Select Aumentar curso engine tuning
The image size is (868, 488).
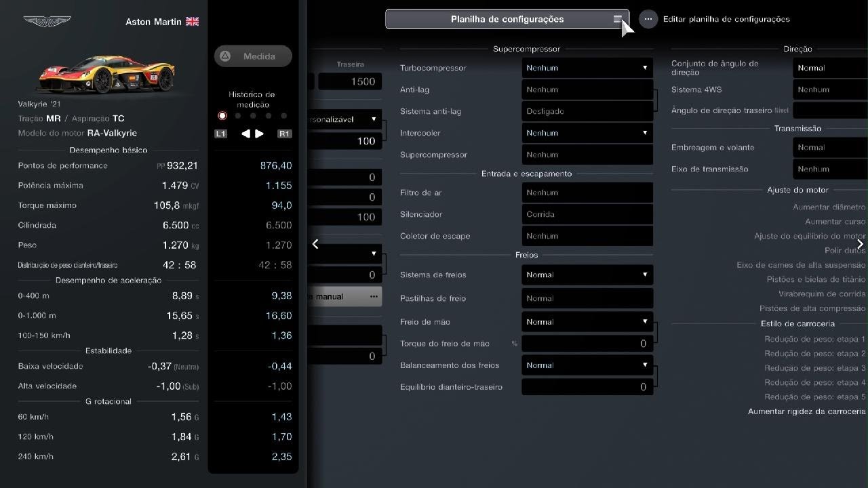(x=835, y=222)
